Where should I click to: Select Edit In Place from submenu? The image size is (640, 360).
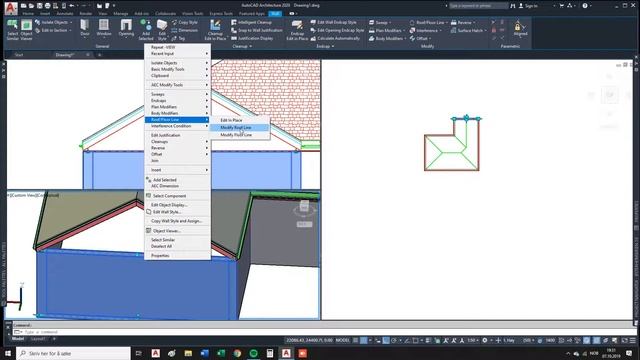240,120
